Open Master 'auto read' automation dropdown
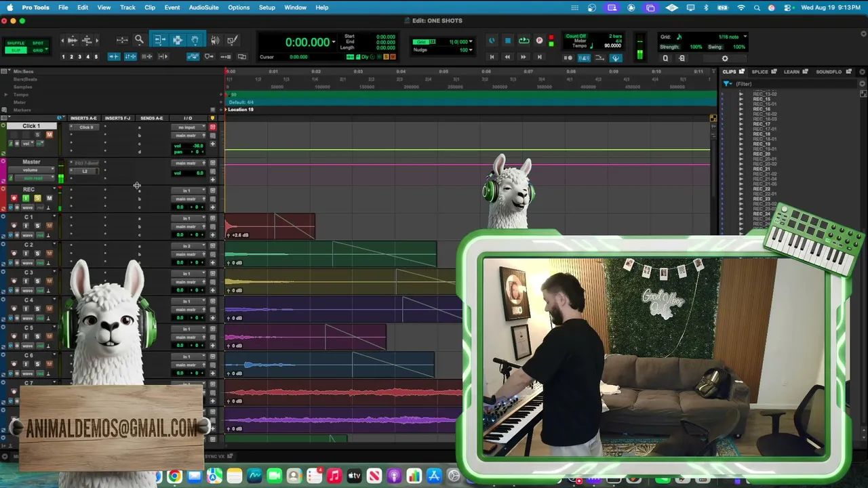Image resolution: width=868 pixels, height=488 pixels. pyautogui.click(x=33, y=178)
